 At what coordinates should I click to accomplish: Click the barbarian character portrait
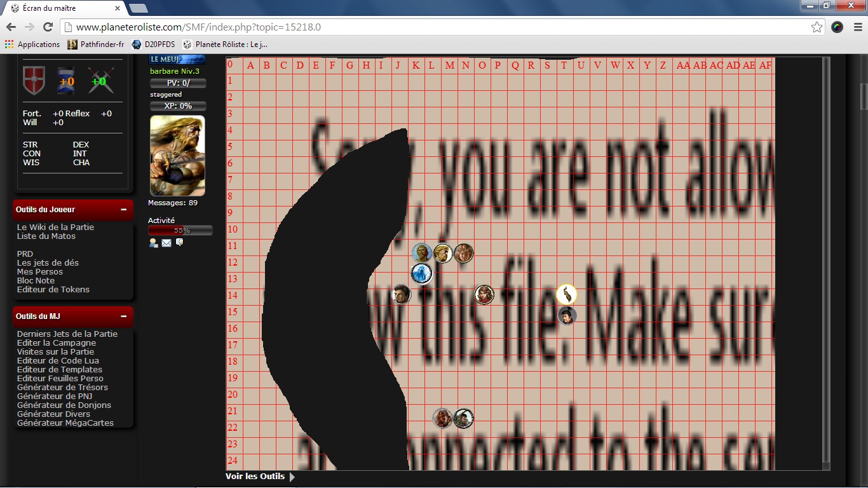click(x=177, y=156)
